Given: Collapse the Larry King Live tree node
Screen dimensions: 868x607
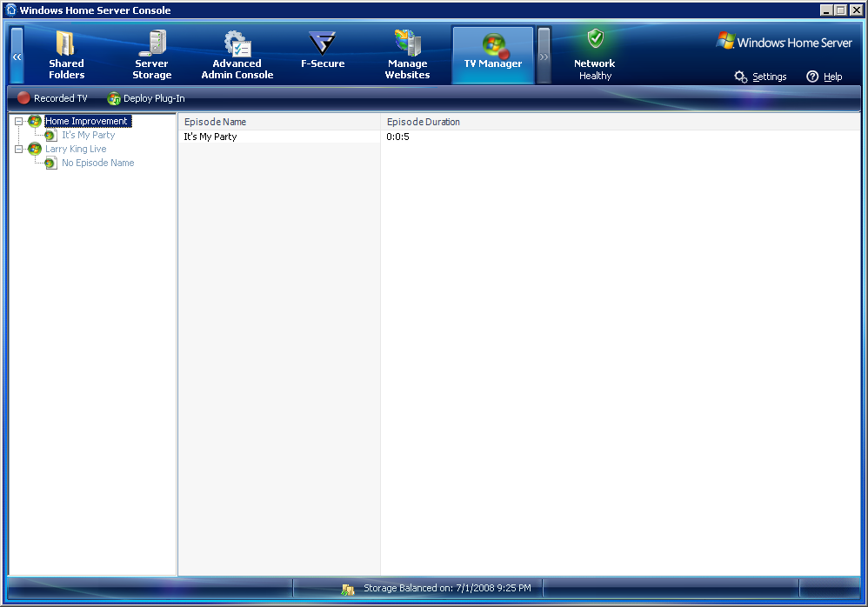Looking at the screenshot, I should 18,149.
